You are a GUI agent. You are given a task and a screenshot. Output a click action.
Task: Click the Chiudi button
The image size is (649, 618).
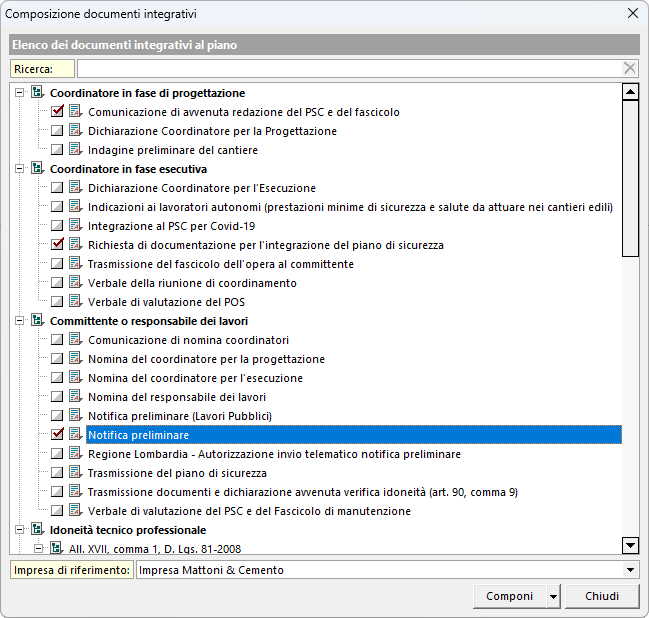pos(601,596)
